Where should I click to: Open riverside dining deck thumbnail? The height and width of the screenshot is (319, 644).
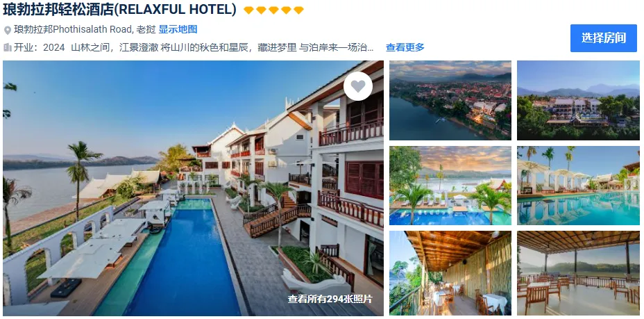pyautogui.click(x=578, y=273)
